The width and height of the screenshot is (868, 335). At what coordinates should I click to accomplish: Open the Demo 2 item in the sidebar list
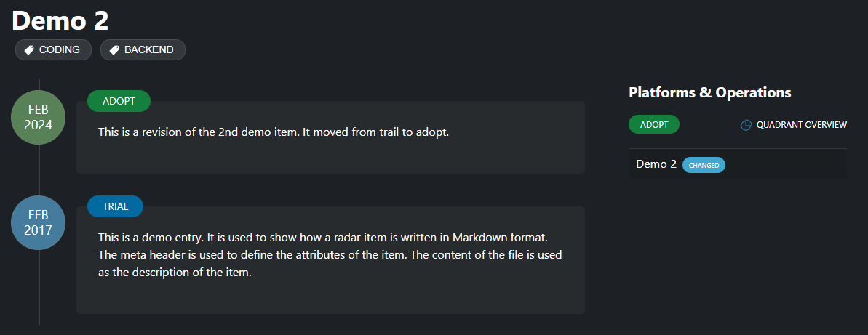pos(656,164)
